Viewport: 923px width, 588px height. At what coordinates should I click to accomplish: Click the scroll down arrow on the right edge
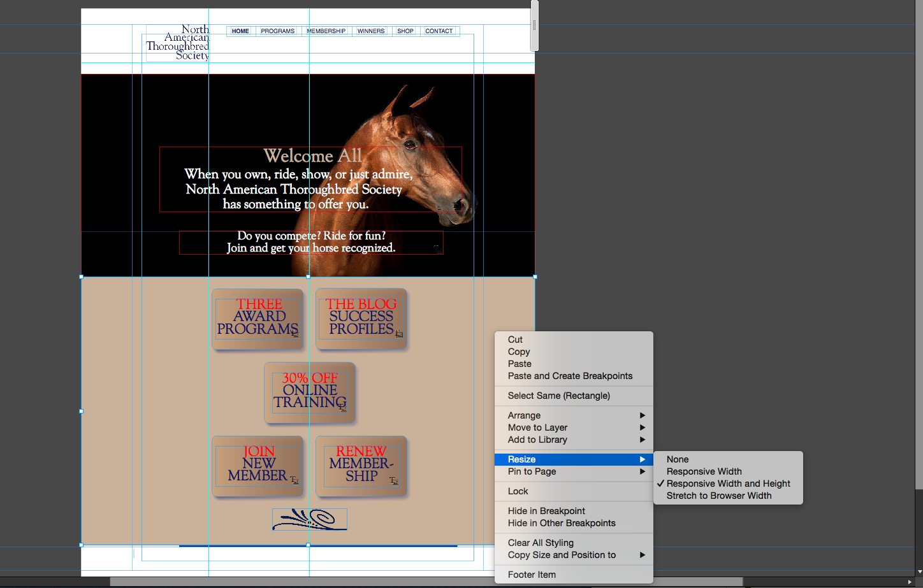[919, 572]
